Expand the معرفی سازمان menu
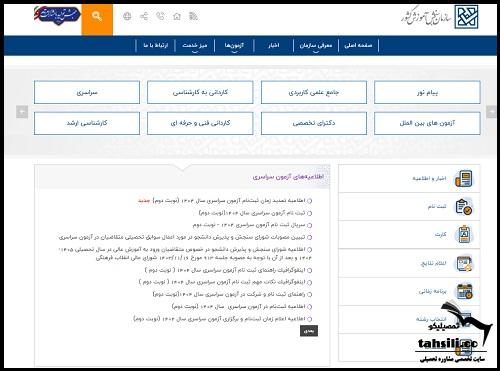 tap(316, 45)
